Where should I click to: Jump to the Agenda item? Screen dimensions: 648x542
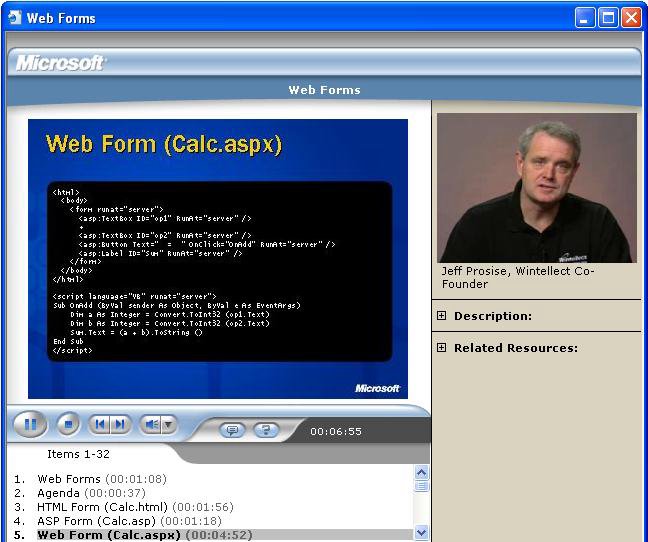pyautogui.click(x=91, y=493)
